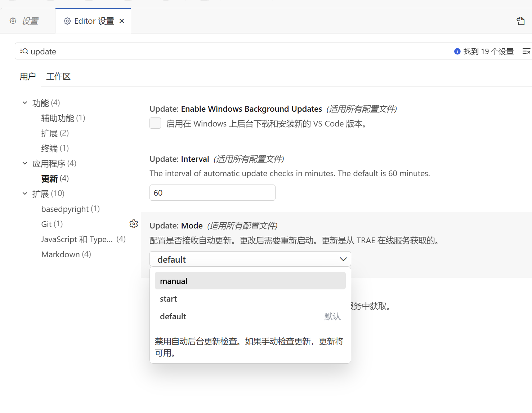Viewport: 532px width, 413px height.
Task: Switch to 用户 settings scope
Action: click(28, 76)
